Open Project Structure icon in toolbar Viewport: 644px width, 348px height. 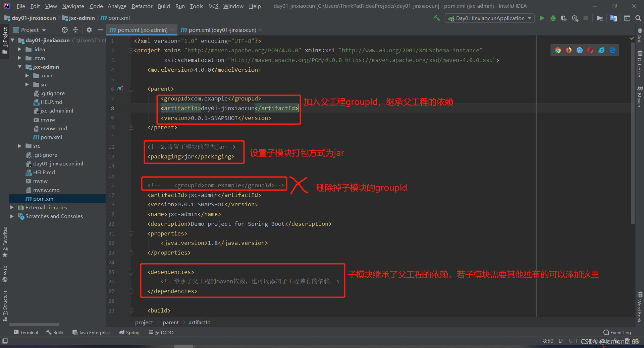[600, 18]
